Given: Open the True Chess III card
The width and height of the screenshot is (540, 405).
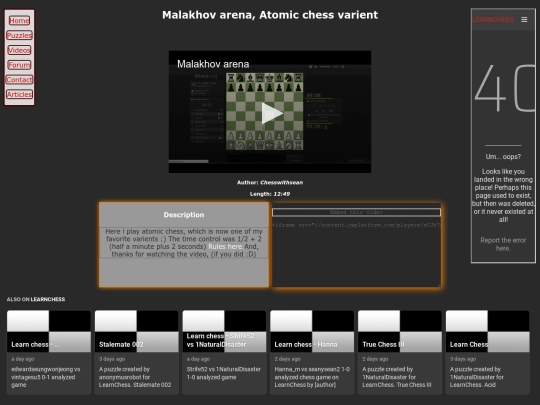Looking at the screenshot, I should 400,352.
